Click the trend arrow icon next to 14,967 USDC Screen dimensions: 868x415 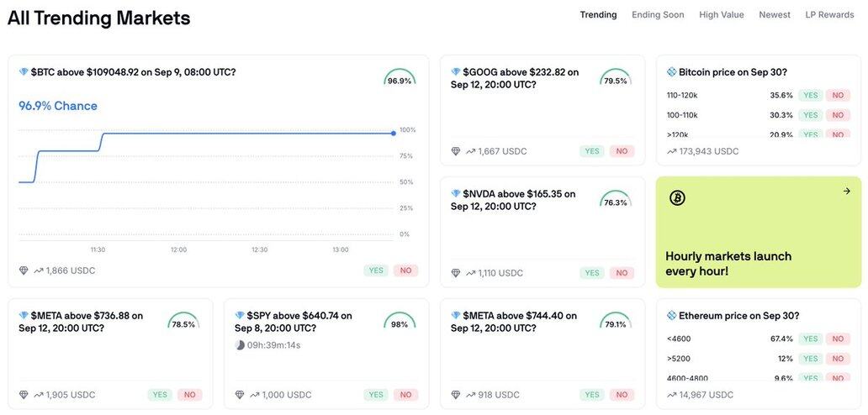click(671, 395)
